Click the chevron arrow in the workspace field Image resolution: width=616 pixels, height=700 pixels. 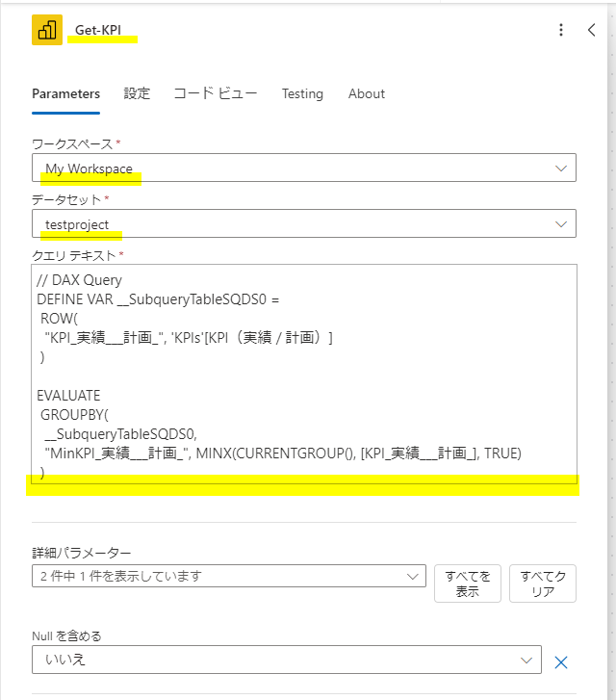(x=561, y=169)
